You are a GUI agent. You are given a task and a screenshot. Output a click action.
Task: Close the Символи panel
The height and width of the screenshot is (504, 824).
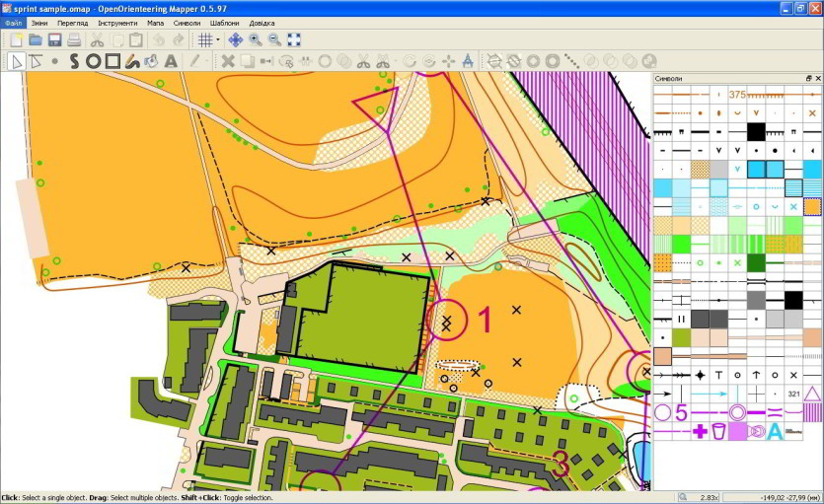[x=818, y=78]
